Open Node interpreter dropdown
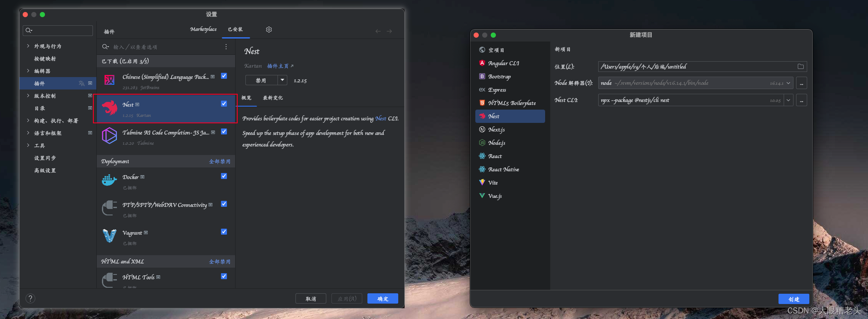This screenshot has width=868, height=319. click(788, 83)
